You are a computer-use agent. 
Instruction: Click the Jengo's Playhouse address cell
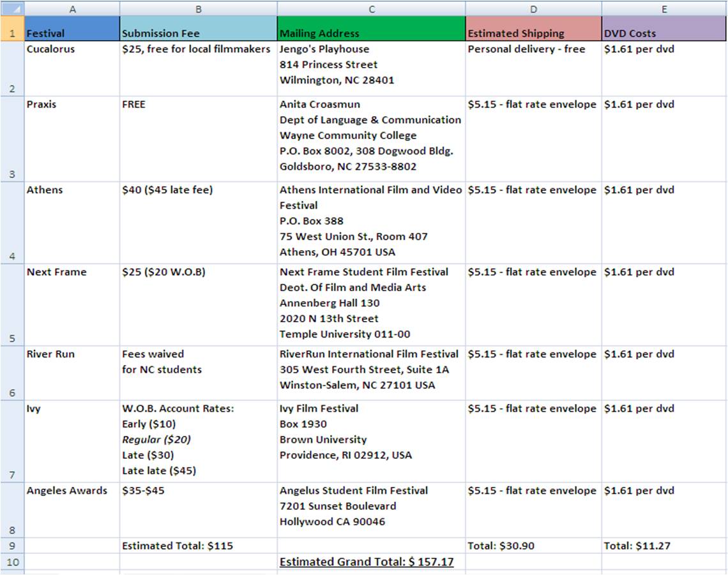pos(372,69)
